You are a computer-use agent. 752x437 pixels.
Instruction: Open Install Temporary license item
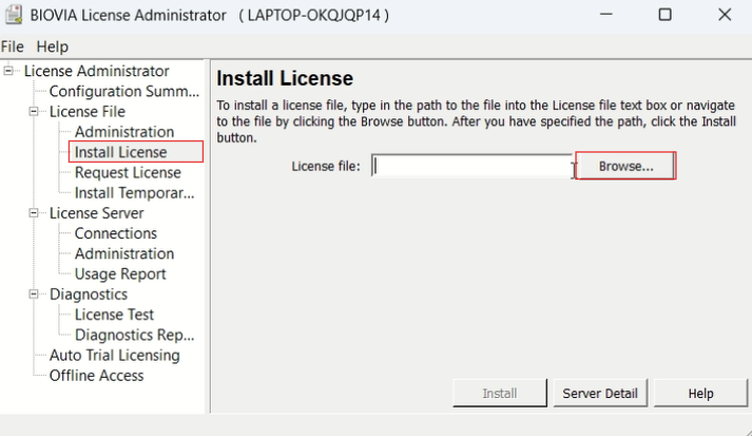click(134, 193)
